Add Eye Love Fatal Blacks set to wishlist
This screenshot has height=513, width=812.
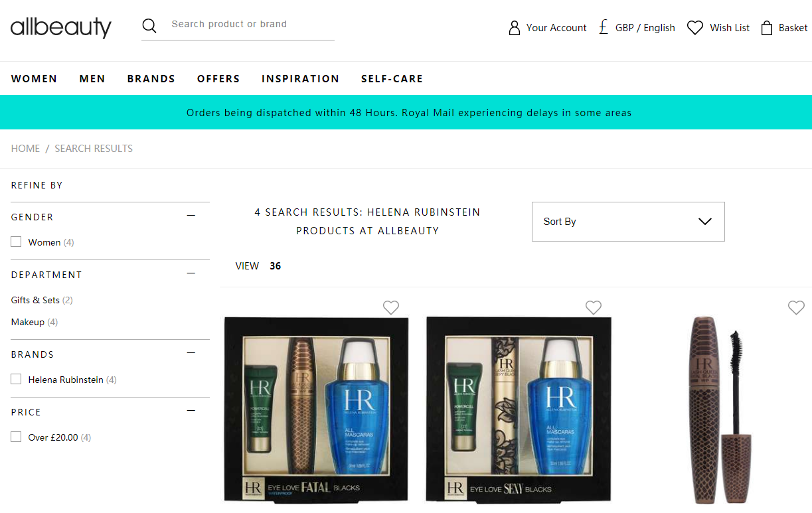pyautogui.click(x=391, y=307)
